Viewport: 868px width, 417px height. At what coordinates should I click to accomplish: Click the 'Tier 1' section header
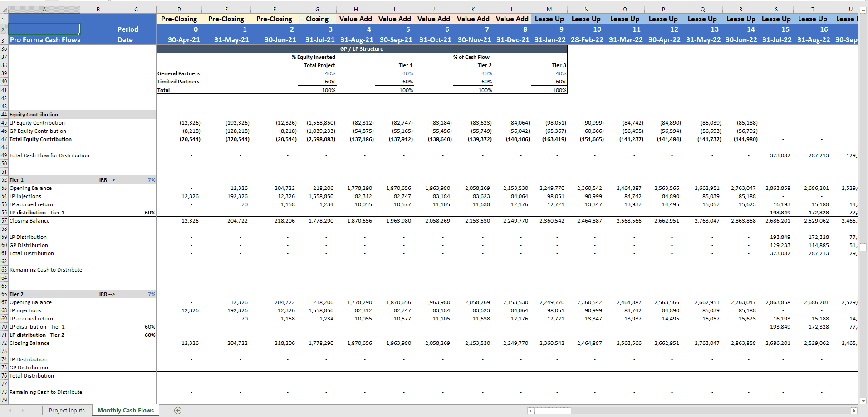pos(16,180)
